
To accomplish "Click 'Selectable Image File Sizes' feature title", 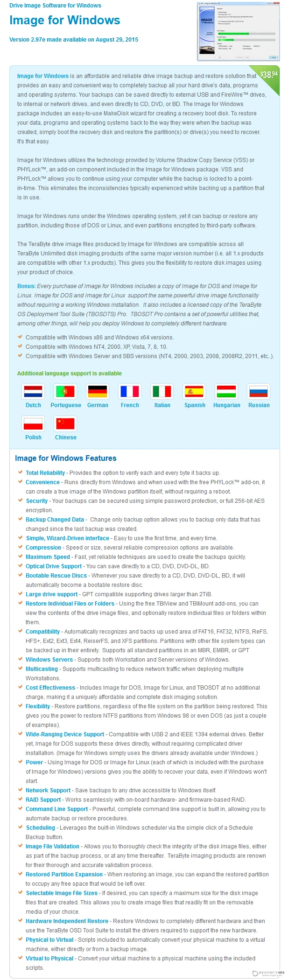I will (x=62, y=893).
